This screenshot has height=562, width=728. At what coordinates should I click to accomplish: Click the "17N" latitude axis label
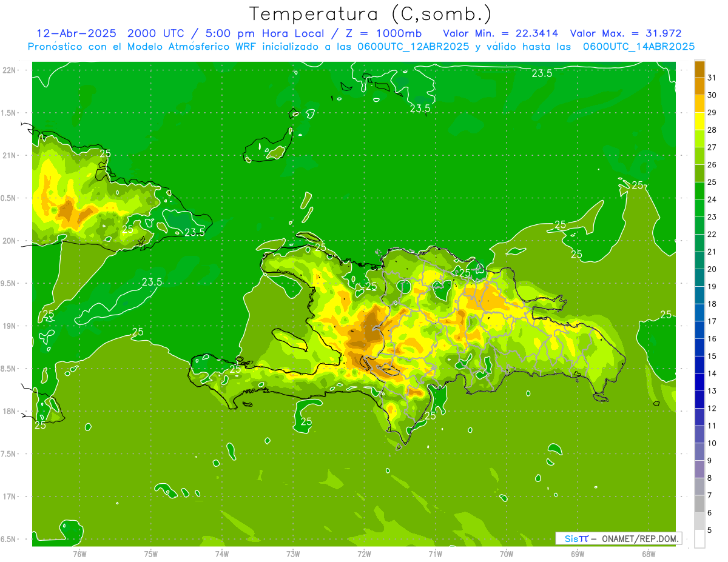pos(9,497)
